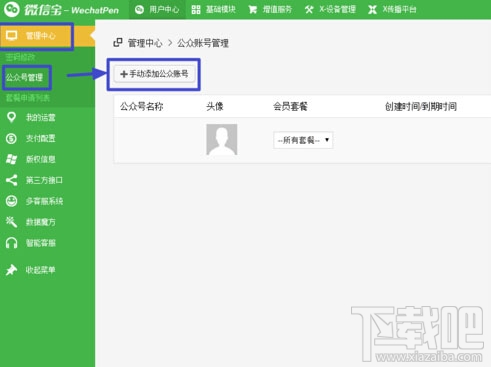Open the 增值服务 top menu
Viewport: 491px width, 367px height.
270,9
